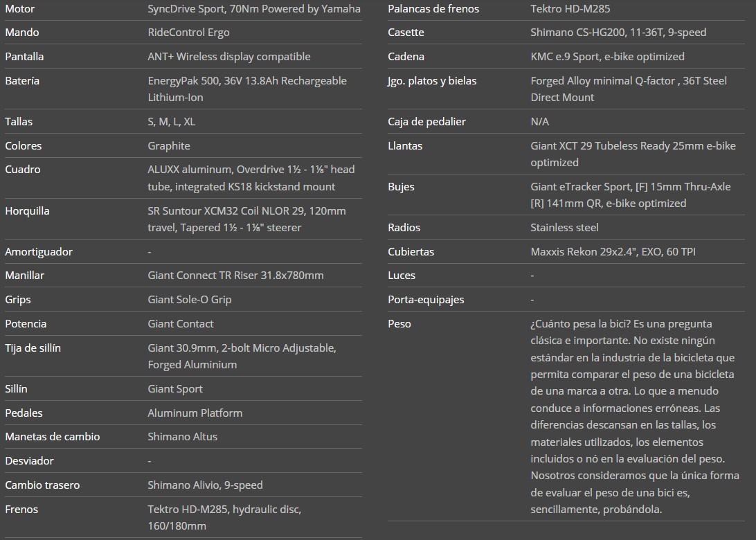
Task: Select the SyncDrive Sport Yamaha motor text
Action: pyautogui.click(x=253, y=9)
